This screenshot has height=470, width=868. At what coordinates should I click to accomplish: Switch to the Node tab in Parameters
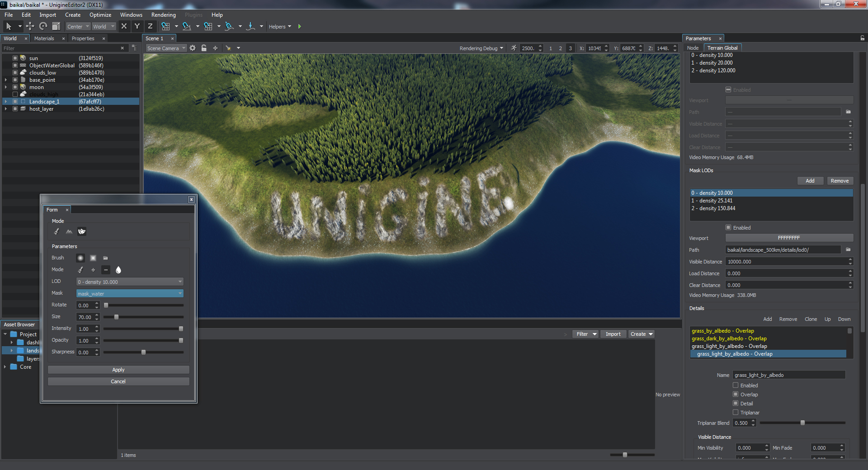point(693,48)
